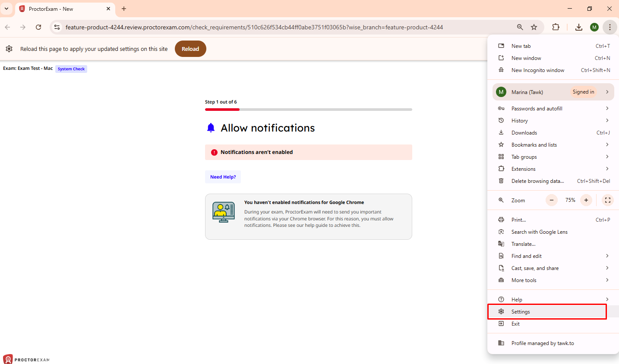Expand the Passwords and autofill submenu
Image resolution: width=619 pixels, height=364 pixels.
553,109
